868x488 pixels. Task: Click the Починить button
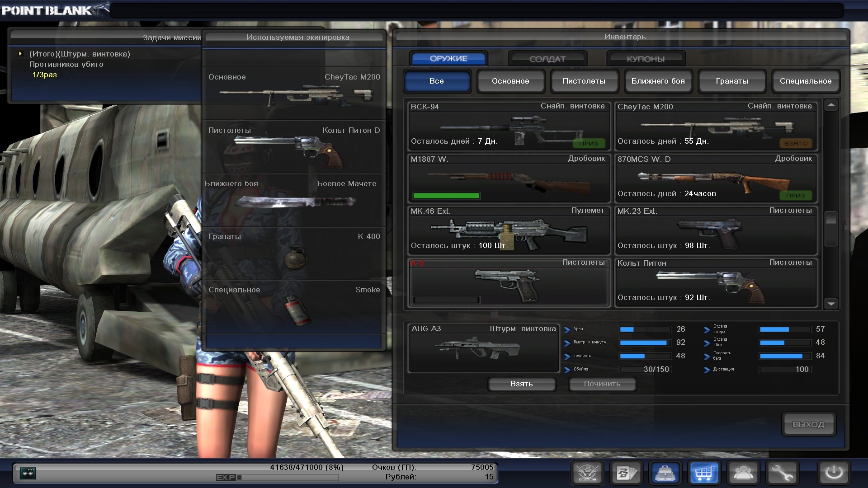pyautogui.click(x=602, y=384)
